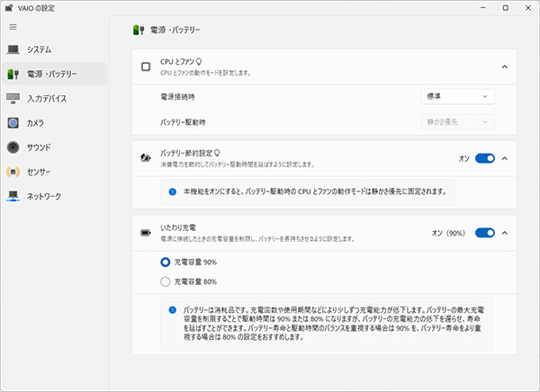Select the 充電容量 90% radio button
540x392 pixels.
click(165, 262)
